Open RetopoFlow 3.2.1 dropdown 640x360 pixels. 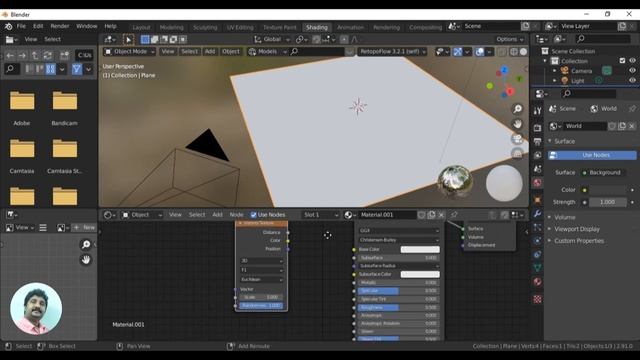(393, 52)
